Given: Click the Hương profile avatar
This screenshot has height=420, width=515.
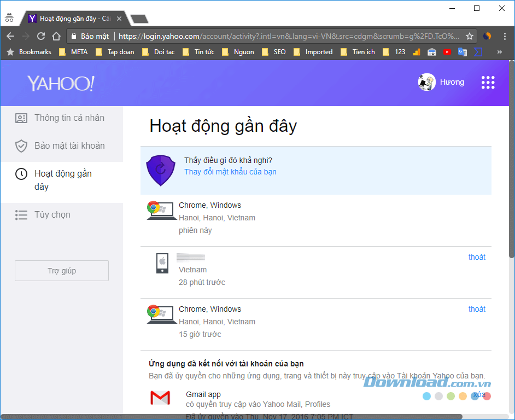Looking at the screenshot, I should pyautogui.click(x=426, y=82).
